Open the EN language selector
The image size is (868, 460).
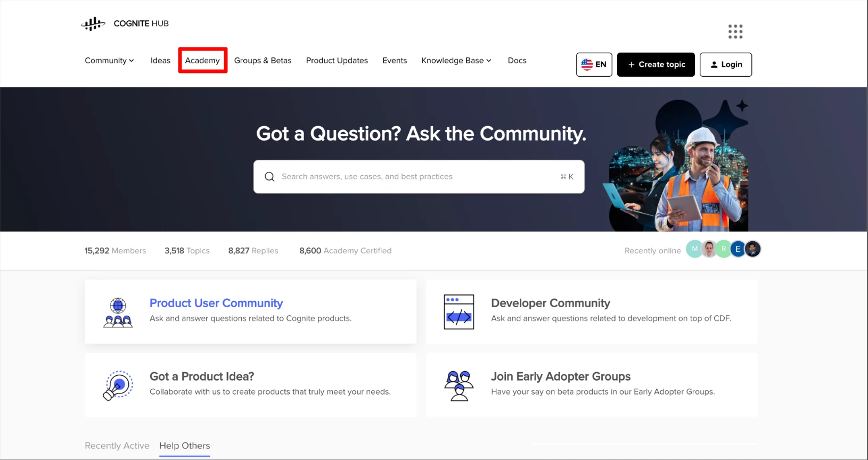[594, 64]
